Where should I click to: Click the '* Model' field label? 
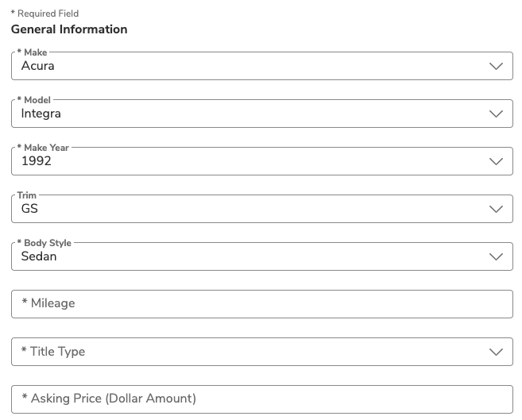34,100
